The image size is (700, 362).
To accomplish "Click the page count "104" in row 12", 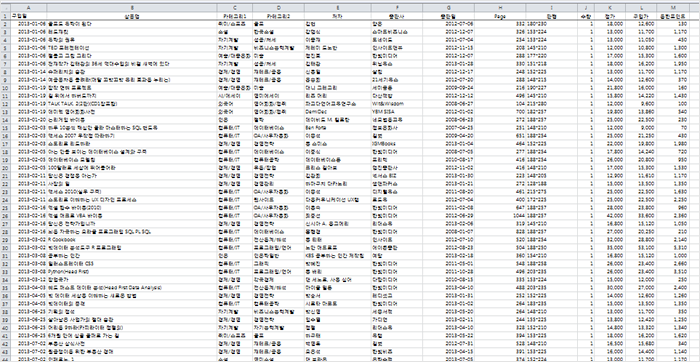I will tap(500, 104).
